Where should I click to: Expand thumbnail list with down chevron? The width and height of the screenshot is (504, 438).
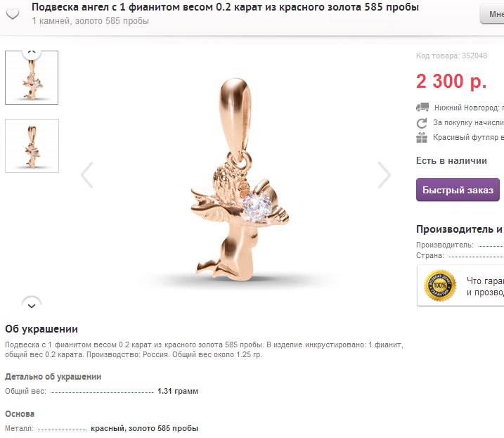pos(32,304)
